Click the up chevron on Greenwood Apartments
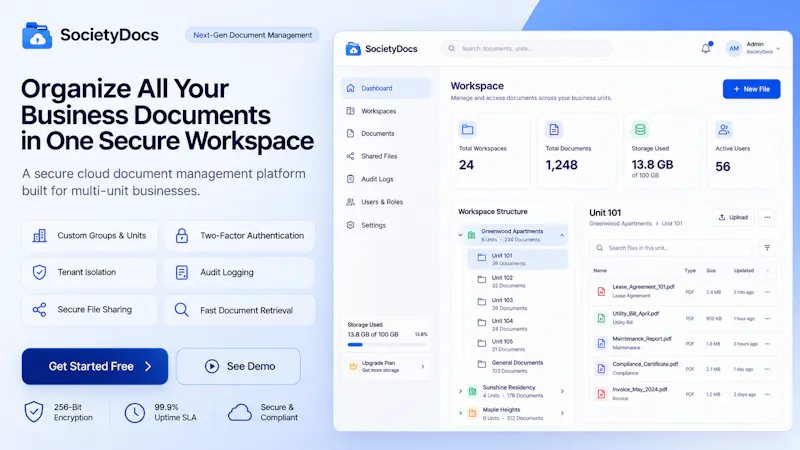Viewport: 800px width, 450px height. (562, 235)
